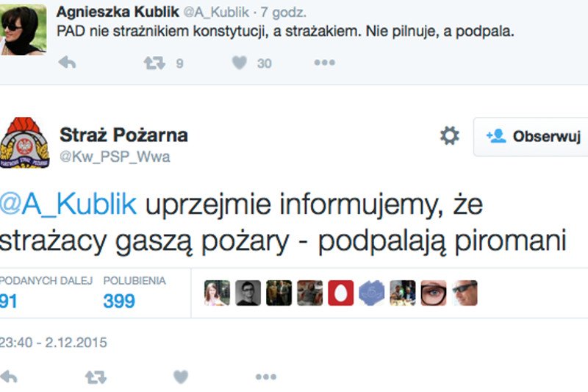View the 91 retweets list

(x=9, y=300)
